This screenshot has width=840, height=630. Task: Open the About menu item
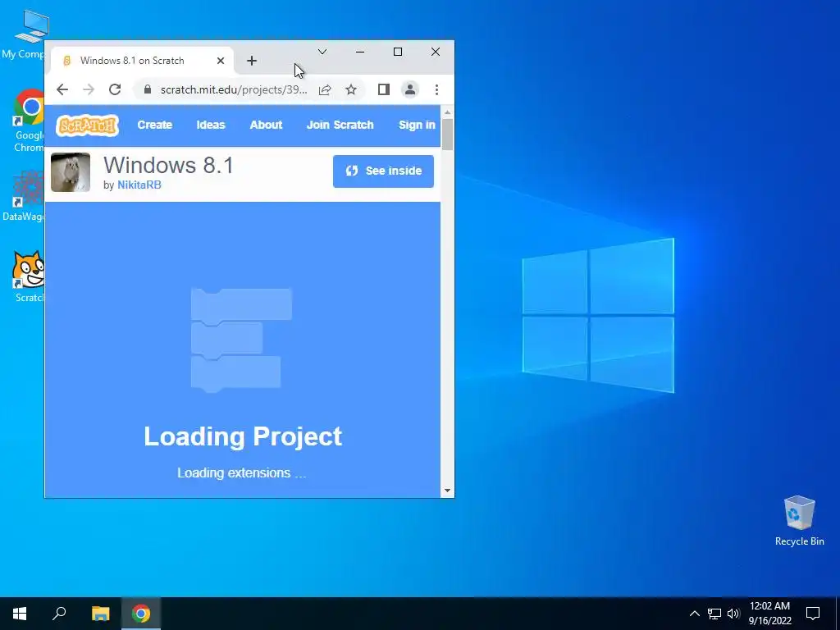[x=266, y=125]
